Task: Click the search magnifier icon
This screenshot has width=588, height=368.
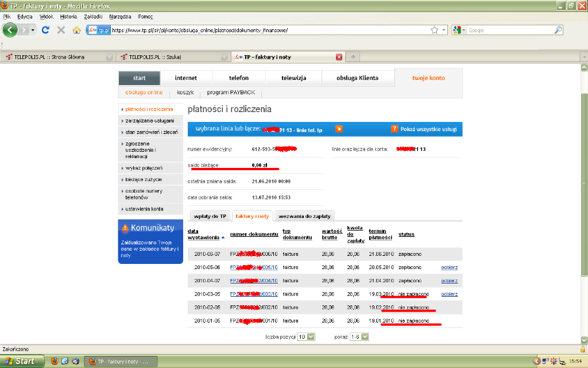Action: 558,30
